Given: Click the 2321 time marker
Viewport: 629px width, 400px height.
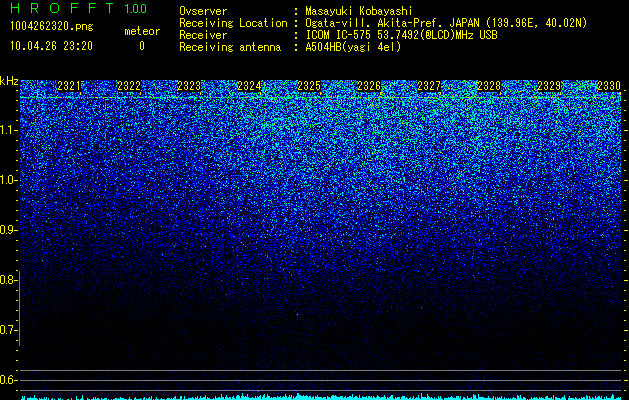Looking at the screenshot, I should (69, 86).
